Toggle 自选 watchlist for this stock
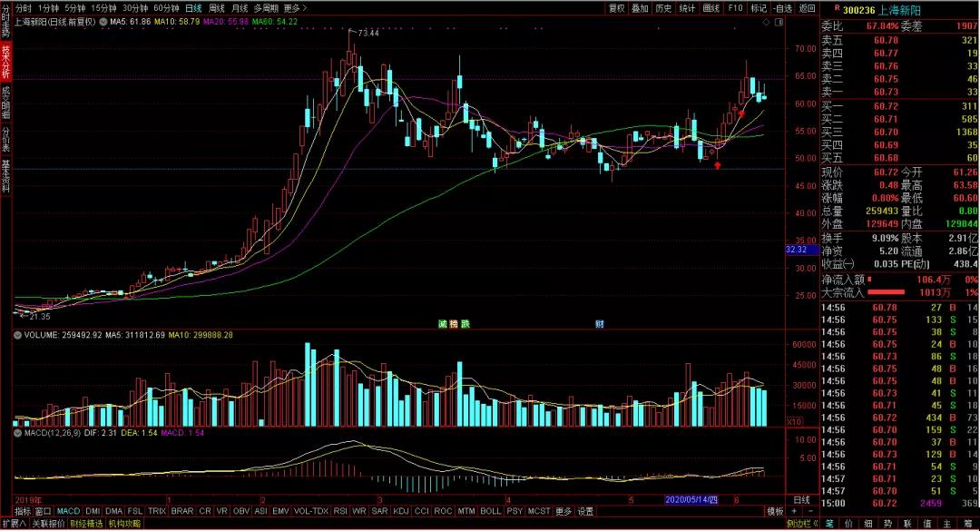Image resolution: width=980 pixels, height=531 pixels. point(782,8)
